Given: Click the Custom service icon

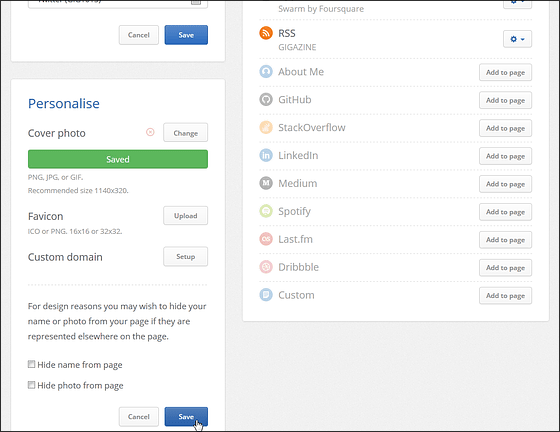Looking at the screenshot, I should 266,295.
